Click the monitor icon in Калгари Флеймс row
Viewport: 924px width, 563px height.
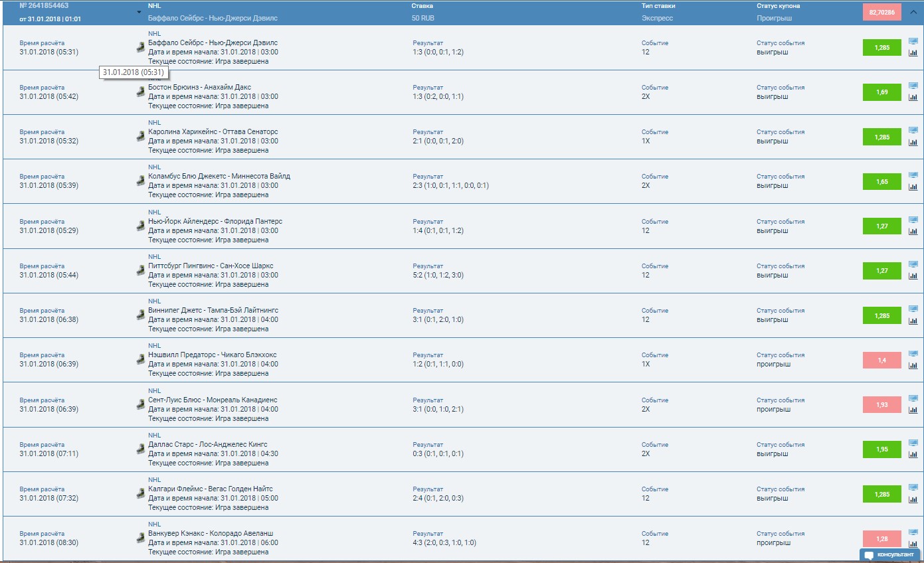click(913, 487)
